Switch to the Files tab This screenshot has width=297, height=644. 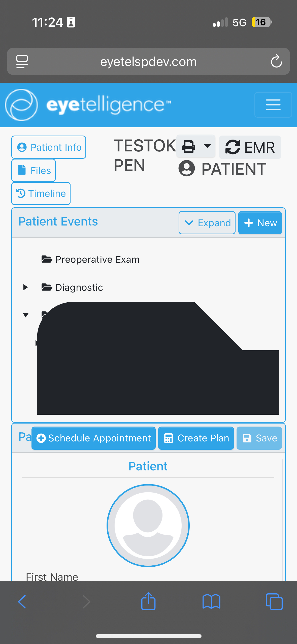click(34, 170)
